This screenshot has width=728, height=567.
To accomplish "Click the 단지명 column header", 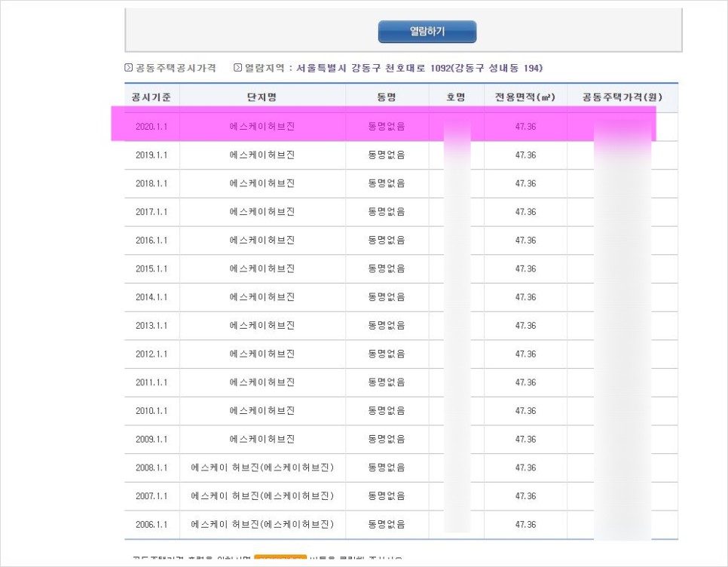I will point(262,97).
